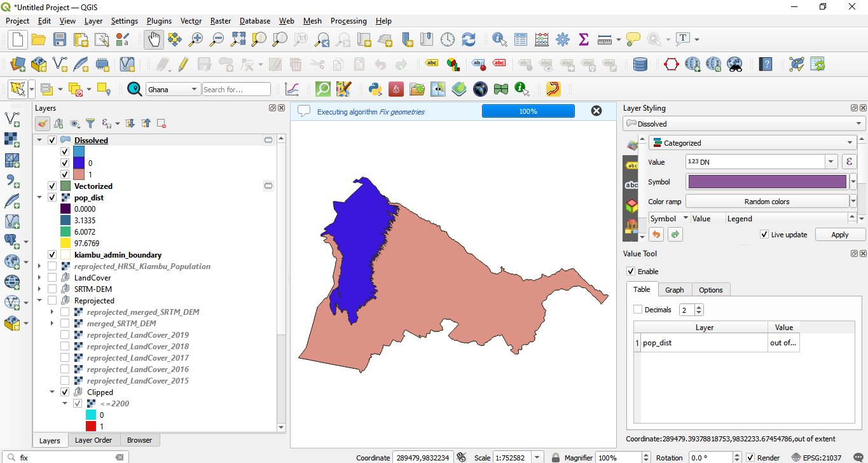Click the Zoom In magnifier tool

196,39
